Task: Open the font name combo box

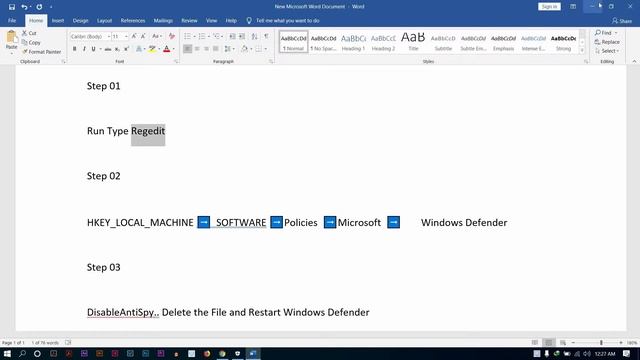Action: click(x=90, y=36)
